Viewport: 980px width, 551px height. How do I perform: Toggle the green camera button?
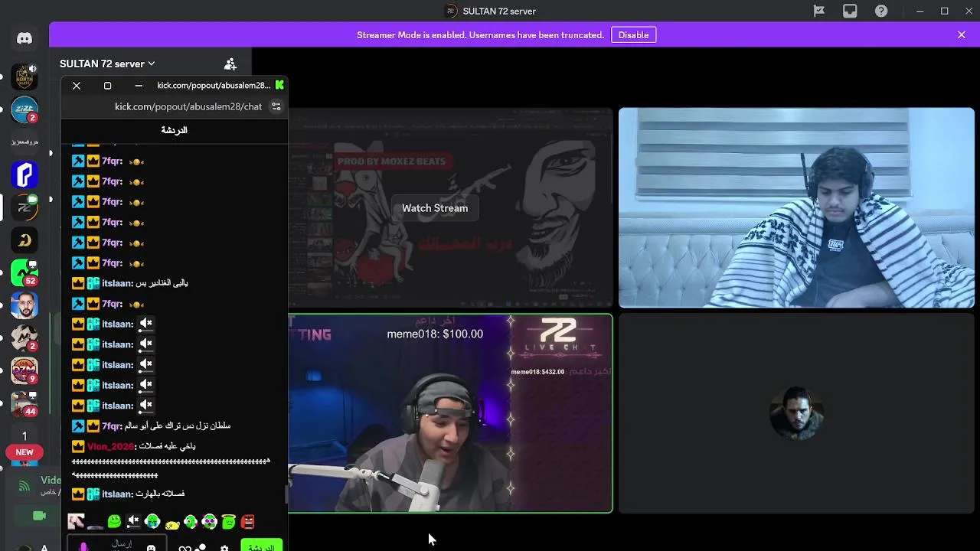(x=39, y=516)
